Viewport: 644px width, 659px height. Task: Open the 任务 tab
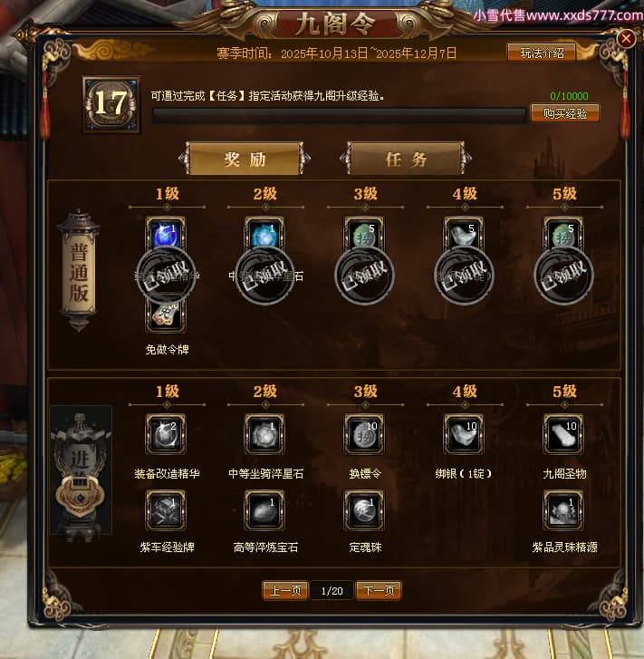tap(406, 159)
